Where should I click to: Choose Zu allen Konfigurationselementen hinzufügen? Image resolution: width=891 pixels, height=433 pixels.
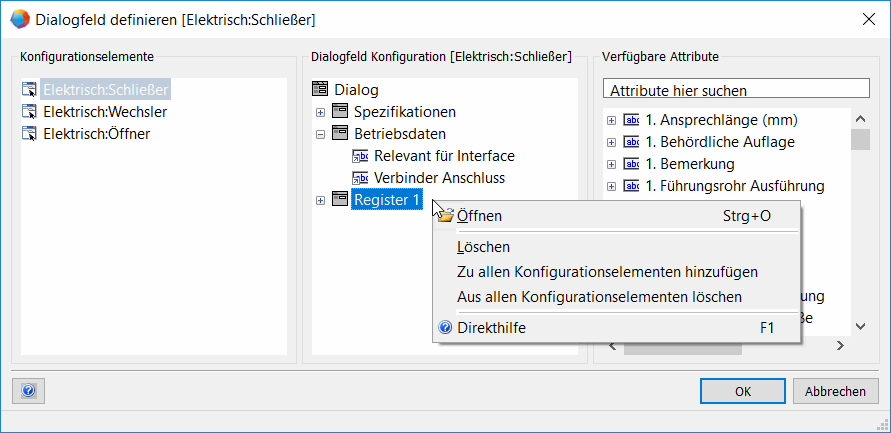607,271
